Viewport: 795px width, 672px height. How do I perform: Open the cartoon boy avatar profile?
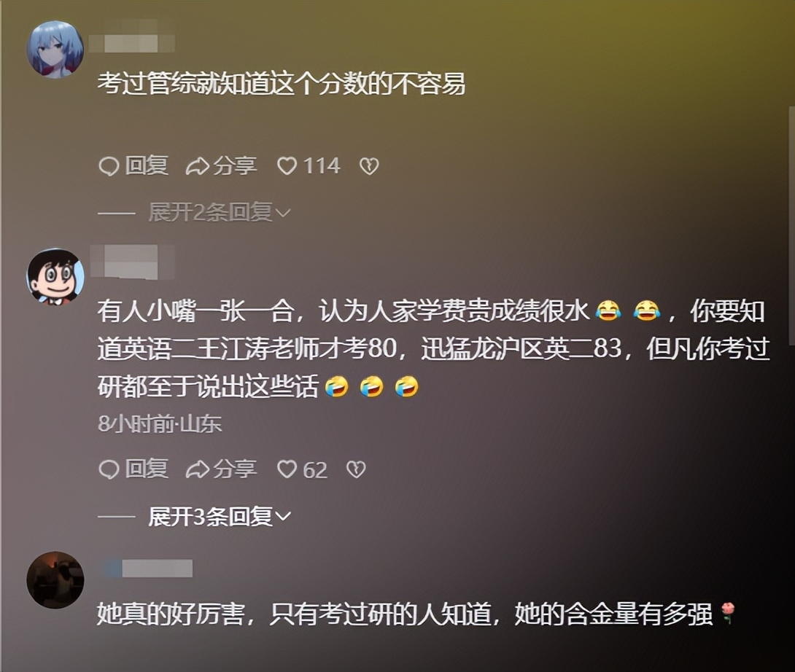[55, 276]
